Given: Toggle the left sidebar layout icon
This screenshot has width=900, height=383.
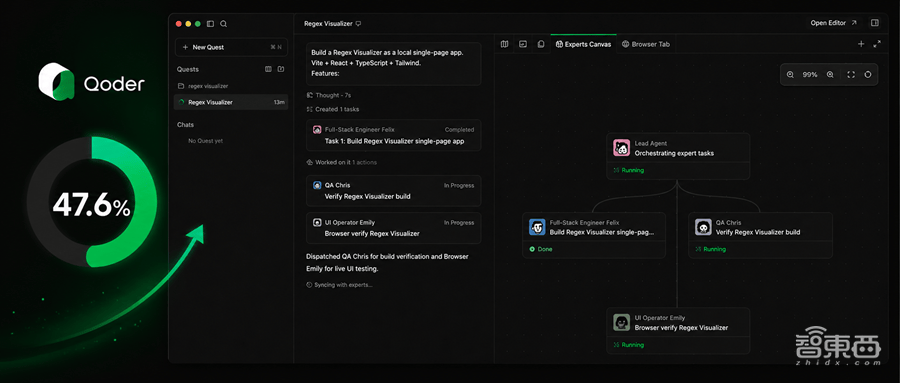Looking at the screenshot, I should [x=210, y=24].
